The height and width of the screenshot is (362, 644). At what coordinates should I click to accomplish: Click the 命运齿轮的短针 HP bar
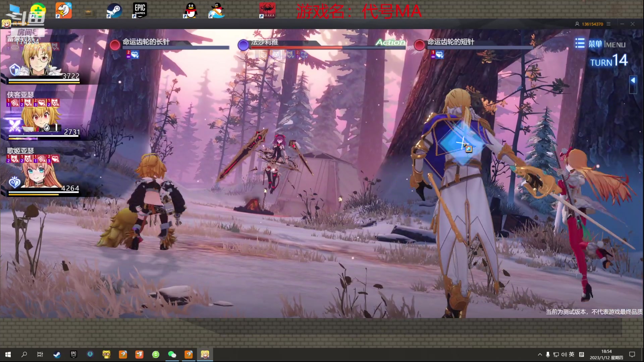click(480, 48)
